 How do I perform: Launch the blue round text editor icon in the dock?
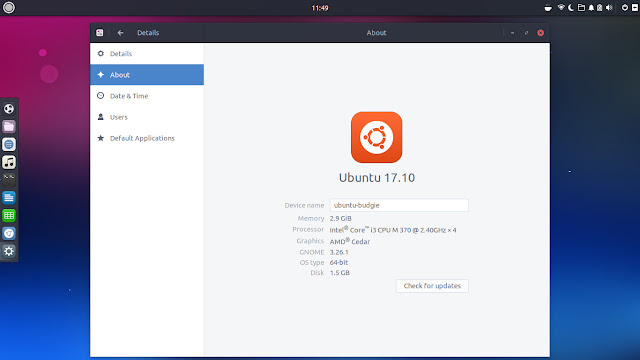[x=9, y=144]
